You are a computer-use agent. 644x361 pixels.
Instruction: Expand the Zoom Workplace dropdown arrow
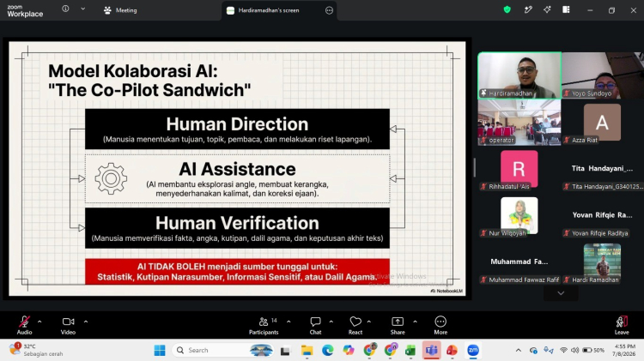pos(83,9)
